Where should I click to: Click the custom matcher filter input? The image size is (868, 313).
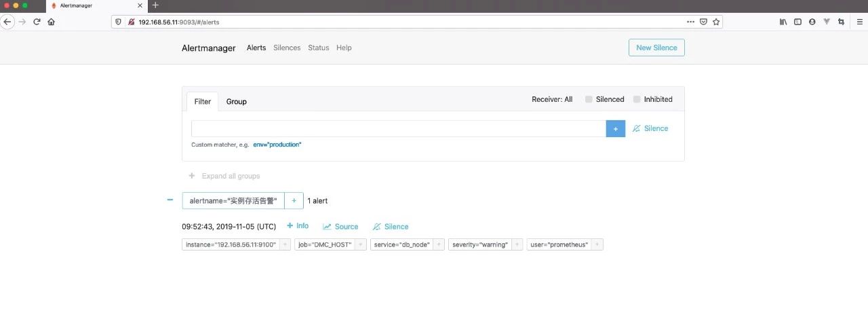tap(399, 128)
